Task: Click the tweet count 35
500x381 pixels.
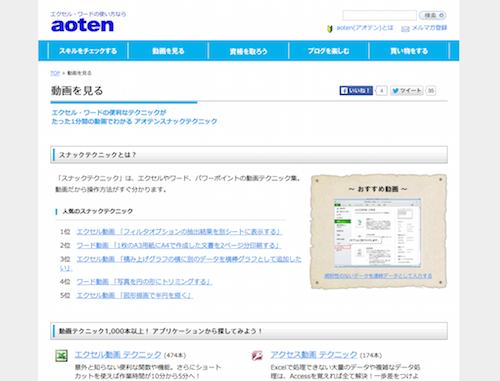Action: (x=431, y=91)
